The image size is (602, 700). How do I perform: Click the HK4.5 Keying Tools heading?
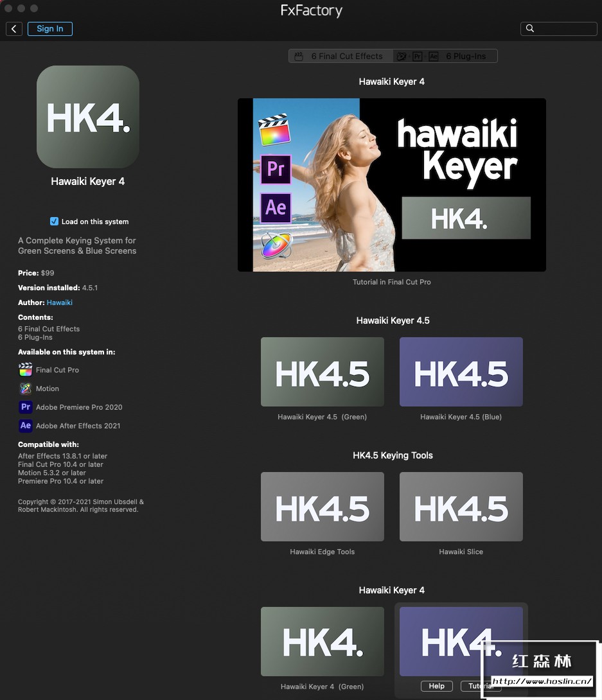393,455
